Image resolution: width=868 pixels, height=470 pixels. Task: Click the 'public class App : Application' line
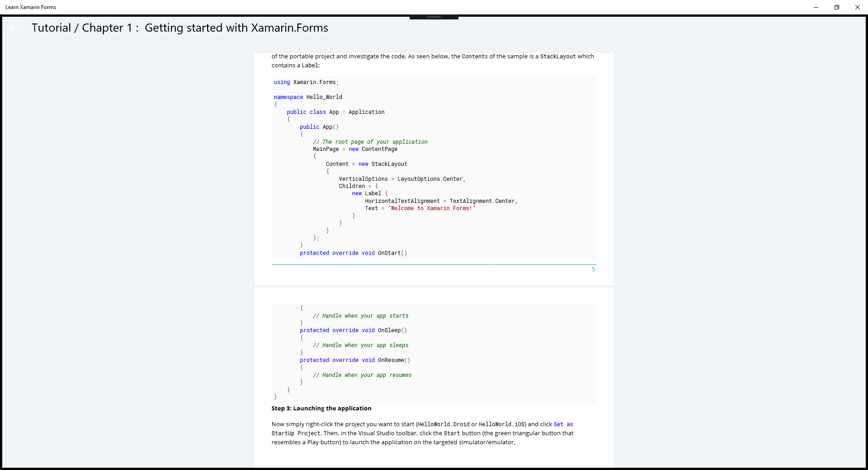(335, 112)
